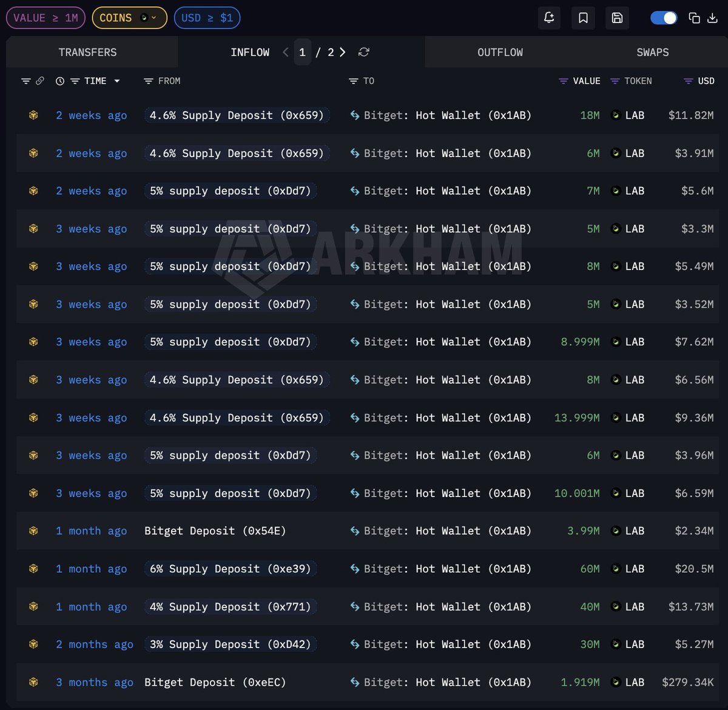This screenshot has height=710, width=728.
Task: Open the FROM column filter
Action: tap(148, 81)
